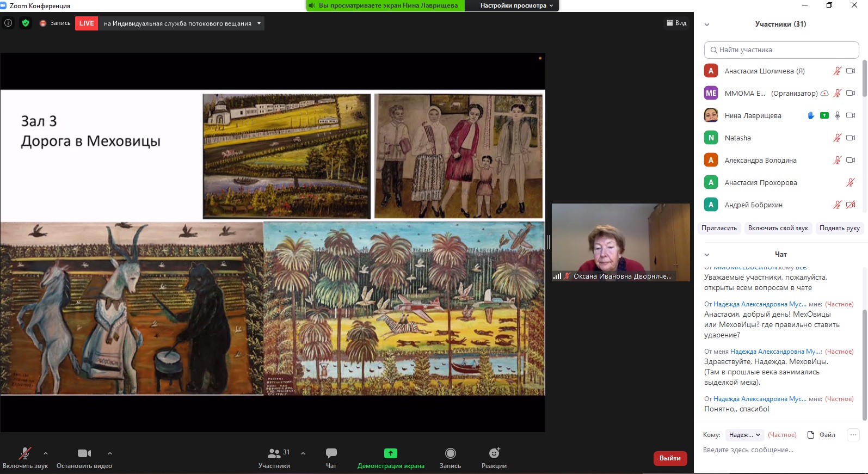Screen dimensions: 868x474
Task: Open the View settings dropdown at top
Action: tap(516, 5)
